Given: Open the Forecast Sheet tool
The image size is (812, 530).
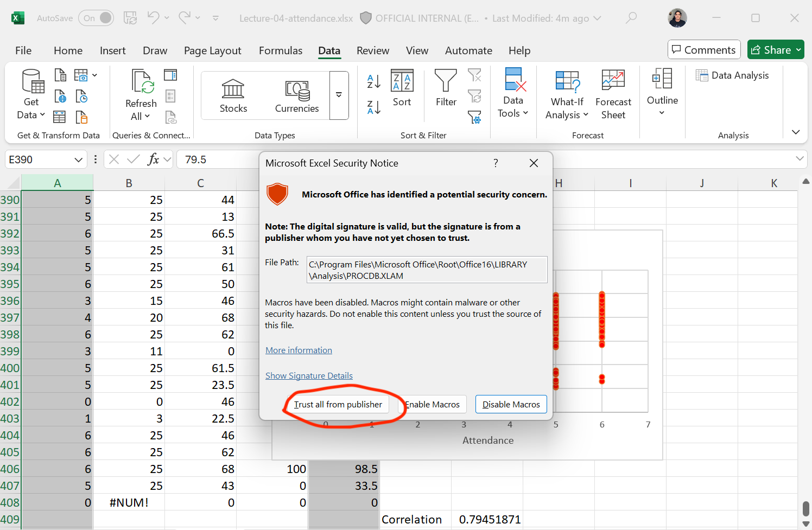Looking at the screenshot, I should [x=613, y=94].
